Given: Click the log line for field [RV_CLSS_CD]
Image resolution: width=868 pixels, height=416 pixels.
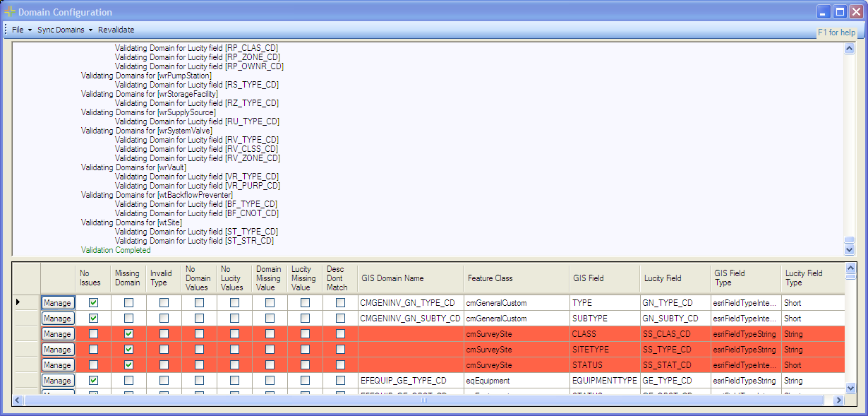Looking at the screenshot, I should pyautogui.click(x=196, y=149).
